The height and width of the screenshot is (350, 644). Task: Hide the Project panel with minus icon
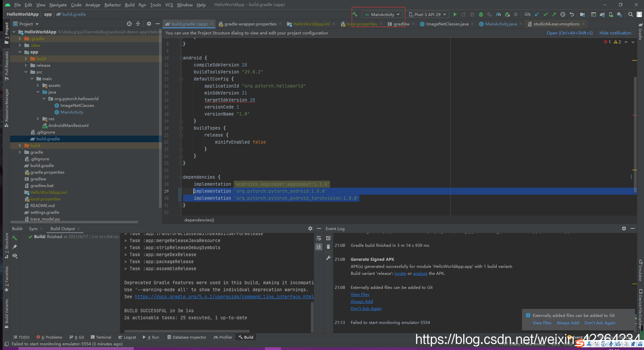point(158,24)
